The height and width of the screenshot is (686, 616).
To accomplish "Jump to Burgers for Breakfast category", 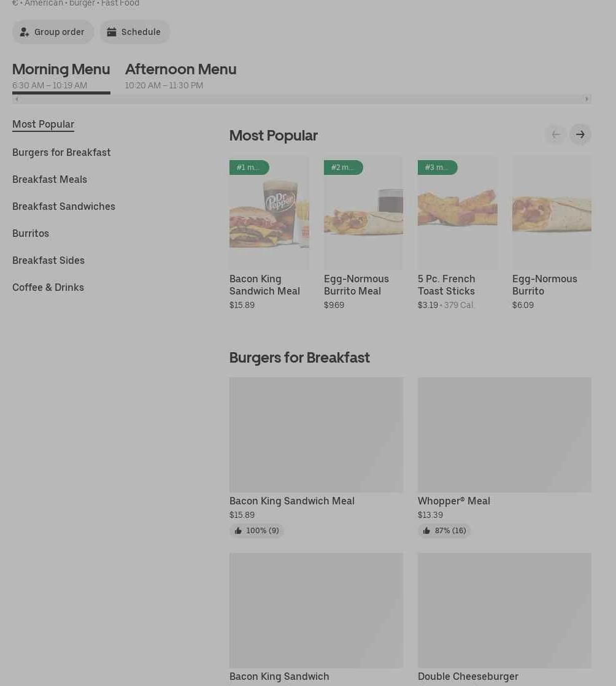I will (x=61, y=152).
